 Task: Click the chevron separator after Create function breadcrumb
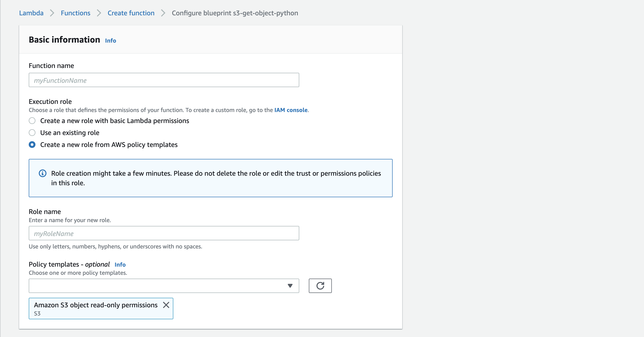click(x=163, y=13)
